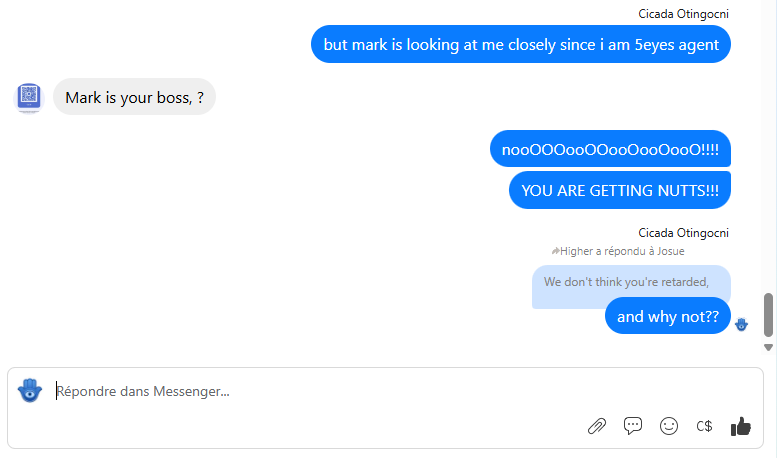The image size is (777, 458).
Task: Open quoted 'We don't think you're retarded,' reply
Action: (x=631, y=282)
